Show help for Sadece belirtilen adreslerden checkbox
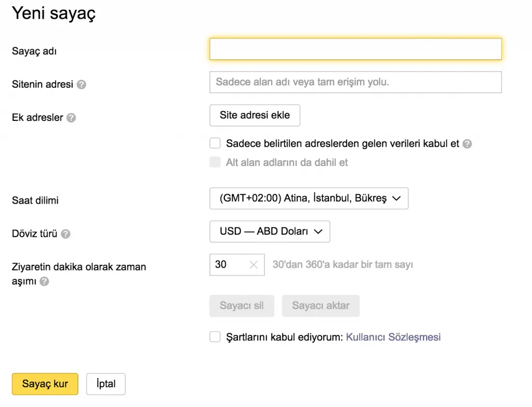The height and width of the screenshot is (407, 532). [467, 144]
